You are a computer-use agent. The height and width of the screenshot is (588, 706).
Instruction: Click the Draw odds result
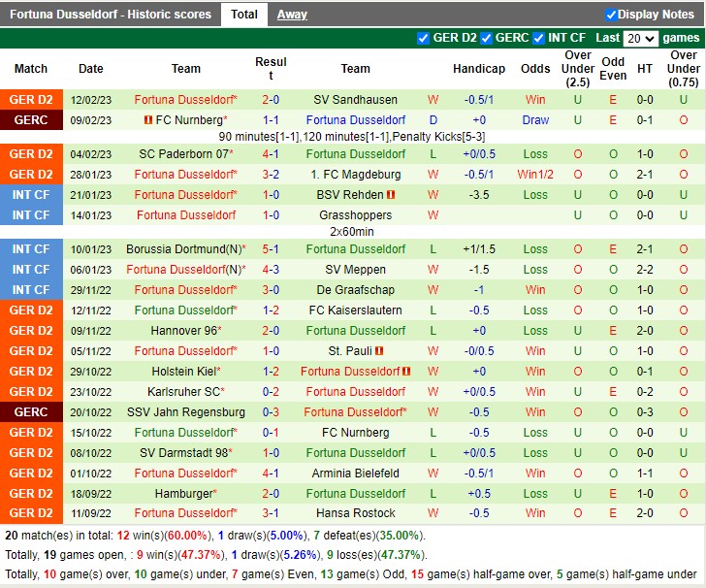click(535, 120)
